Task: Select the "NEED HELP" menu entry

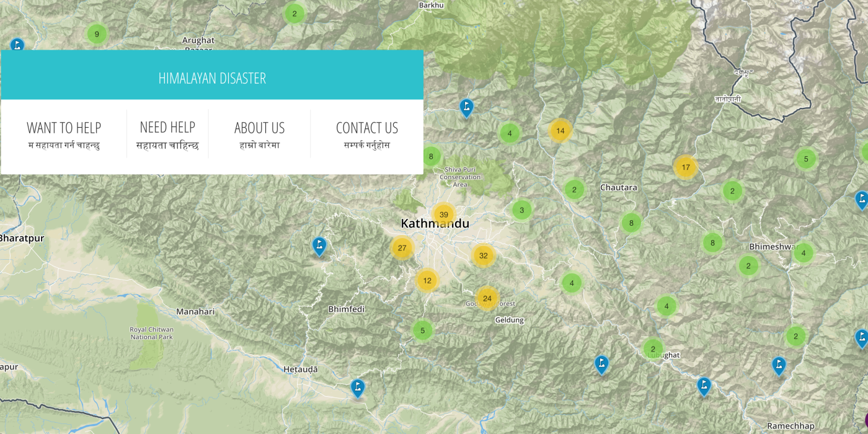Action: click(x=167, y=128)
